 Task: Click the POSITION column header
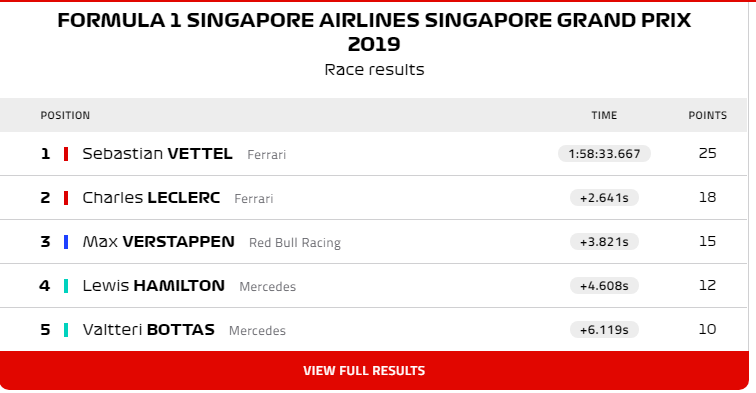point(65,115)
